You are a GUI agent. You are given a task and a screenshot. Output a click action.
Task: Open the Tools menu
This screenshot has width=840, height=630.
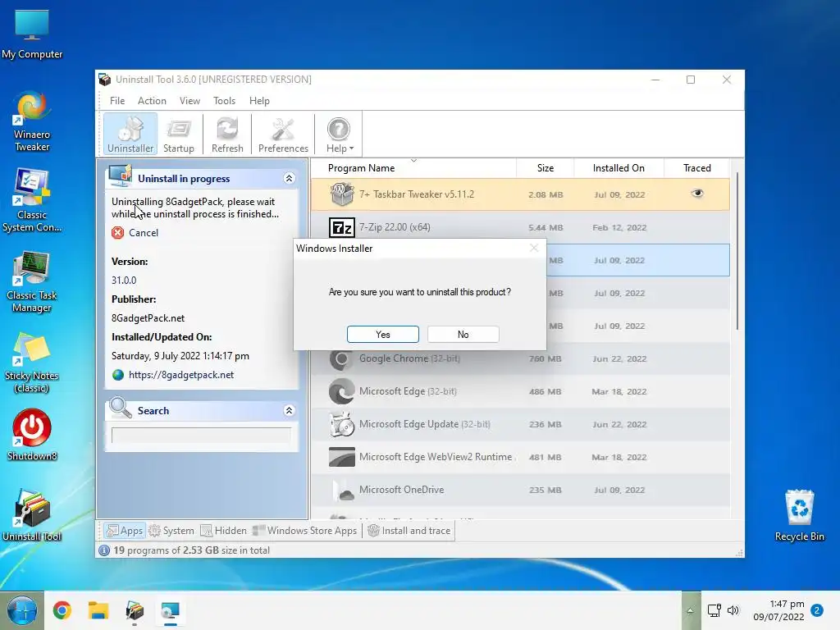(224, 101)
